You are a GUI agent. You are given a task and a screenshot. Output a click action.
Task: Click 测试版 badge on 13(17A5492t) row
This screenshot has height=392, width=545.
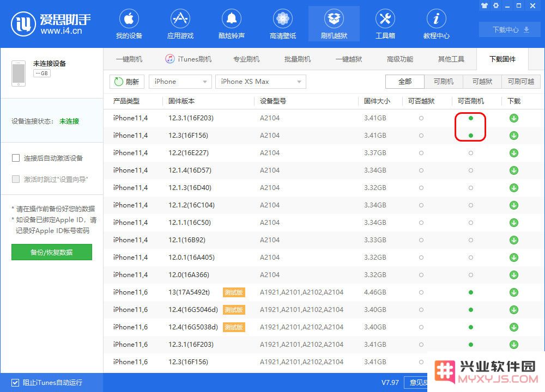[x=234, y=292]
